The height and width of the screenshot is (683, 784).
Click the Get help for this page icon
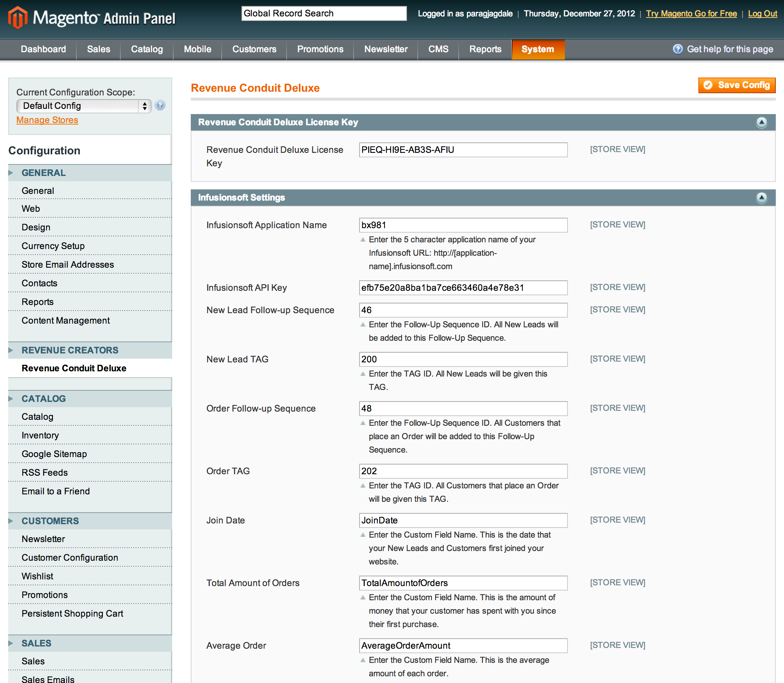click(678, 49)
